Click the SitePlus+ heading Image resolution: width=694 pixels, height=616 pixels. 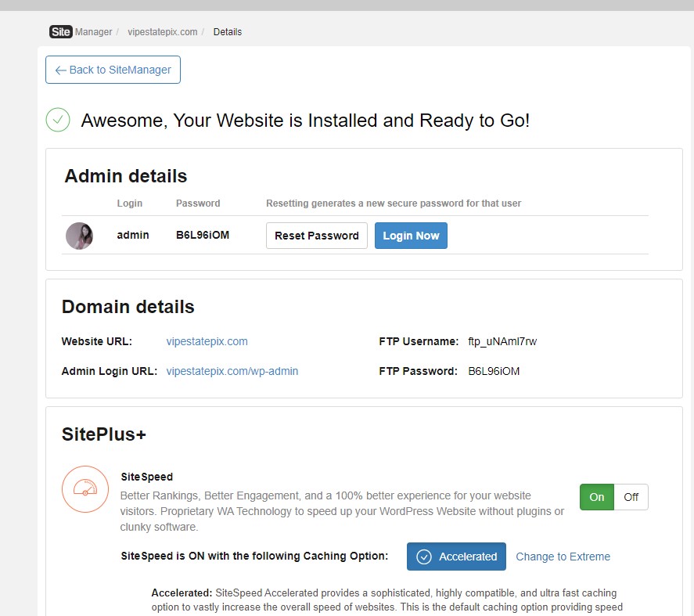104,434
